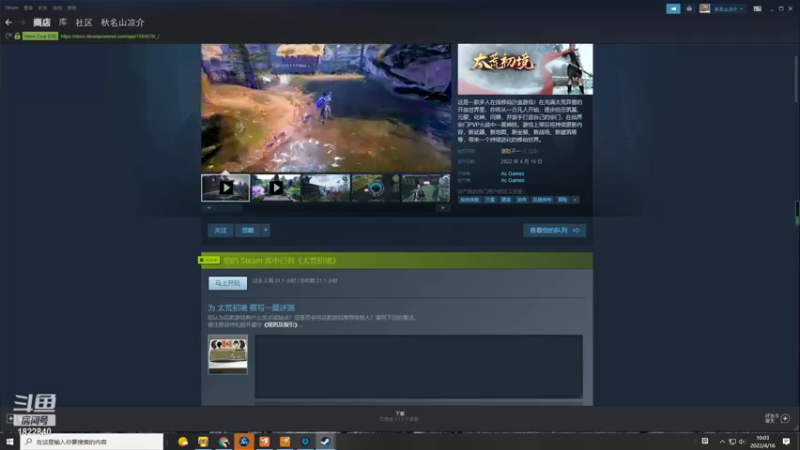Click the 马上开玩 play now button
The image size is (800, 450).
[228, 283]
